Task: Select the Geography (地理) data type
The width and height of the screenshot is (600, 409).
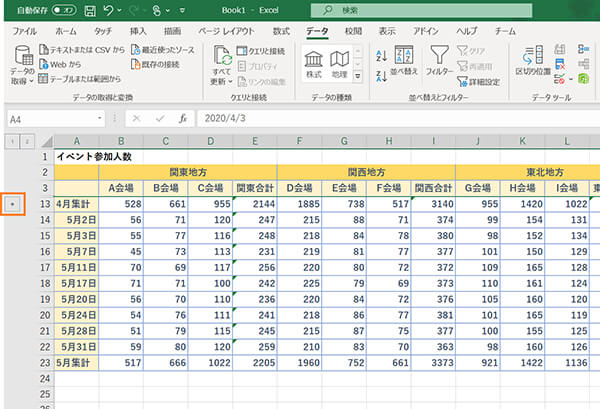Action: tap(341, 62)
